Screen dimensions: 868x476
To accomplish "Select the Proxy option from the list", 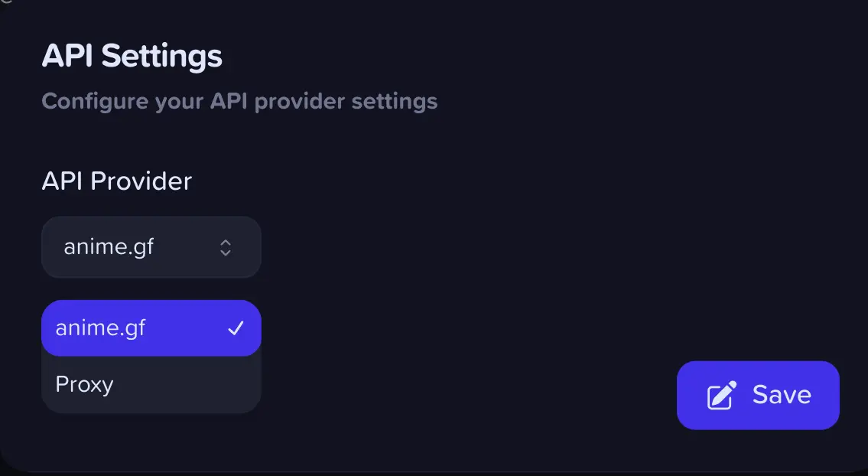I will coord(151,385).
